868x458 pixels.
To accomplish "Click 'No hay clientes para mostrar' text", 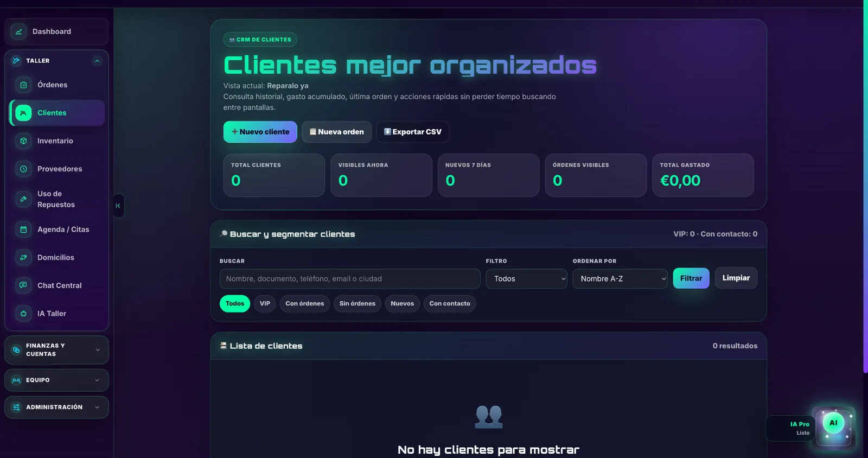I will point(488,450).
